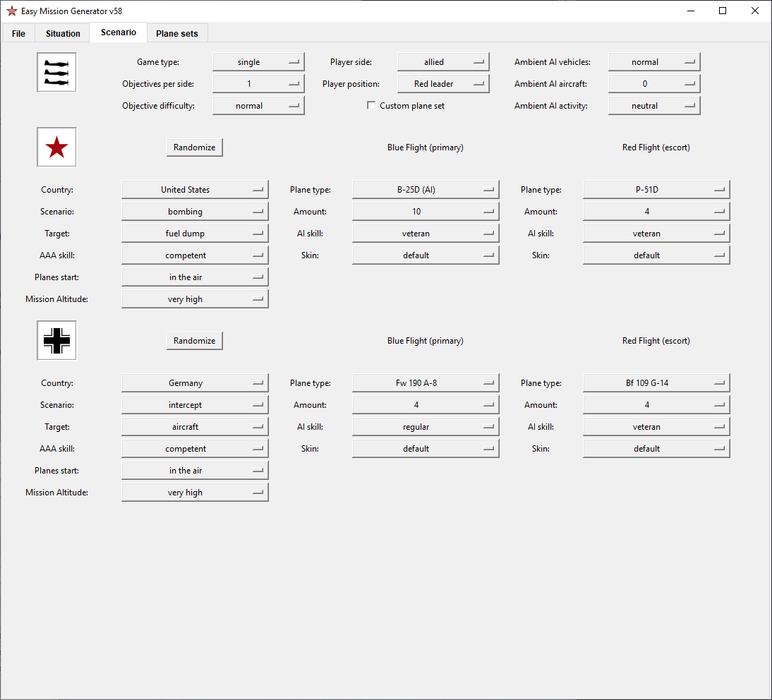
Task: Open the Bf 109 G-14 plane type dropdown
Action: 656,383
